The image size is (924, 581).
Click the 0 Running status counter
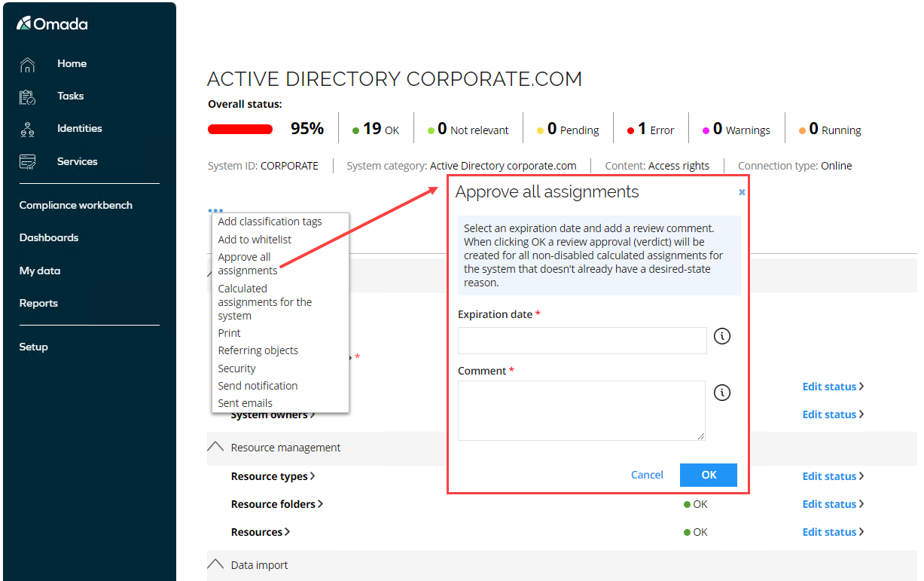[829, 129]
